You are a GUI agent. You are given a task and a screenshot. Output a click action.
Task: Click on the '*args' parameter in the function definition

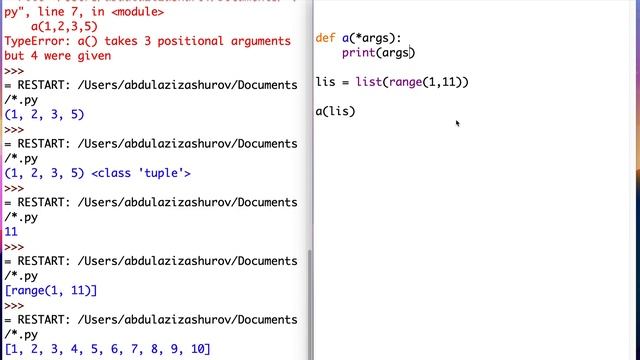coord(373,38)
